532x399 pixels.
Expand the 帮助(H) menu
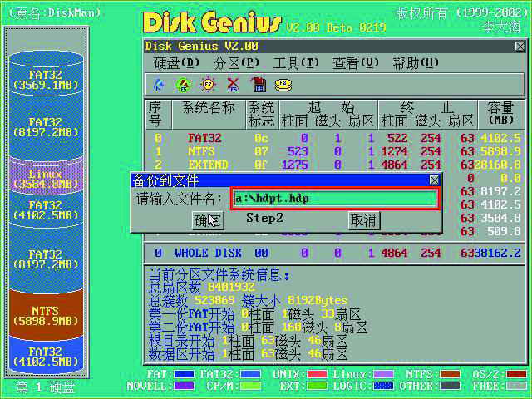(416, 63)
